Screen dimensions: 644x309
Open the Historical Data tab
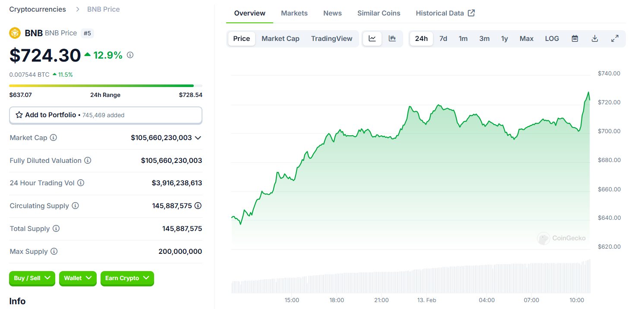coord(445,13)
